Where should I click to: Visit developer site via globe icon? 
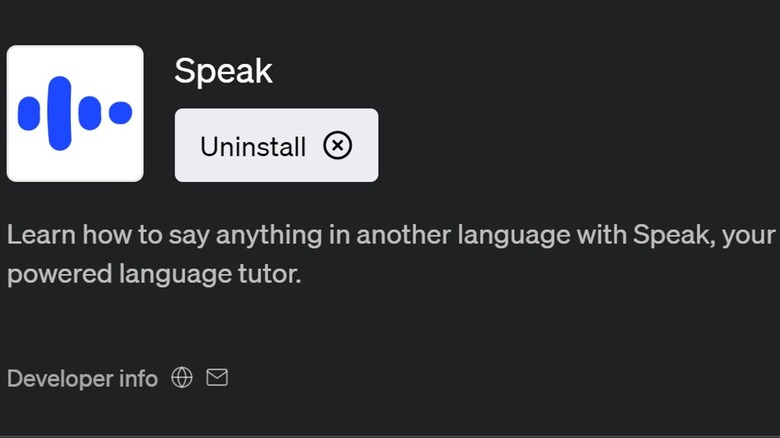[182, 378]
